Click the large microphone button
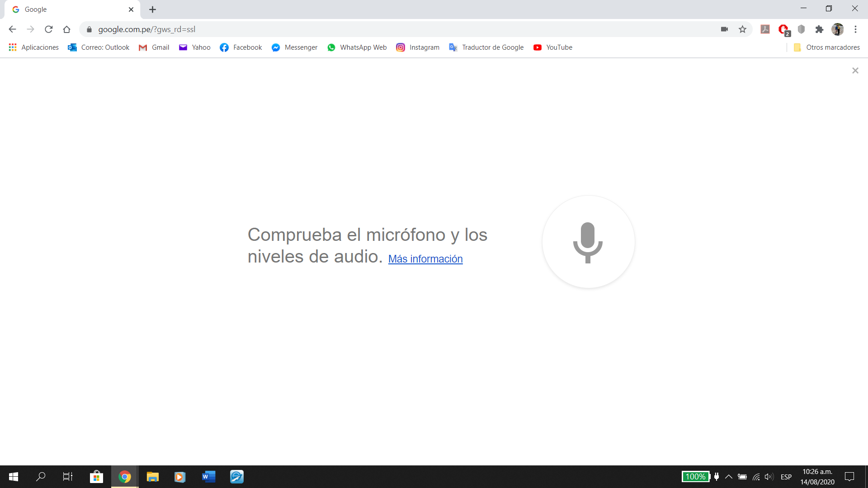This screenshot has height=488, width=868. [x=588, y=242]
